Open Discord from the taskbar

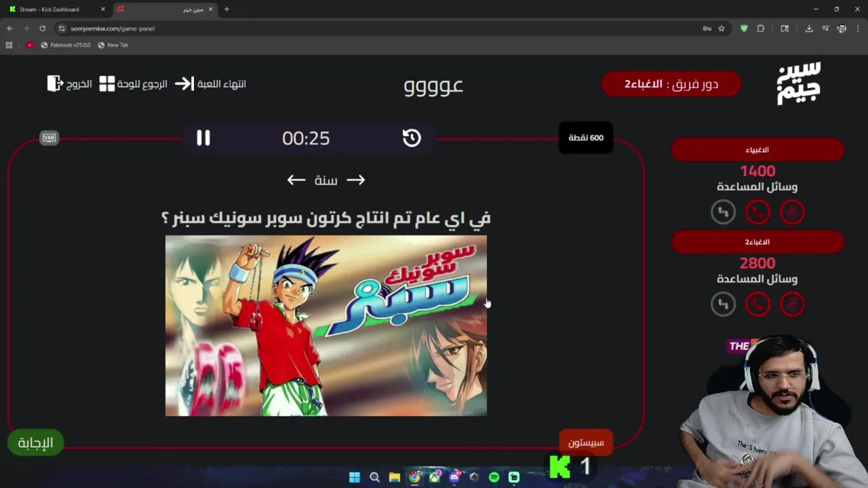coord(454,477)
